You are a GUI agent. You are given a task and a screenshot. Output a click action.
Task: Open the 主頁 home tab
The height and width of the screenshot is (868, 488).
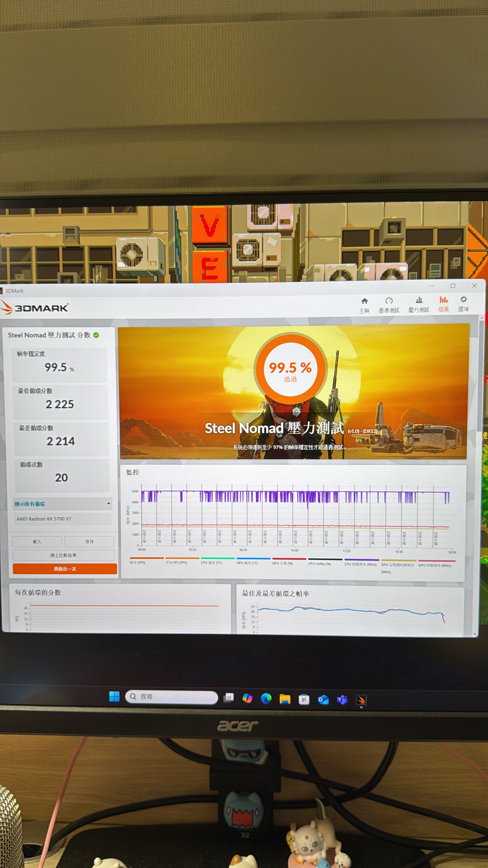pos(364,305)
